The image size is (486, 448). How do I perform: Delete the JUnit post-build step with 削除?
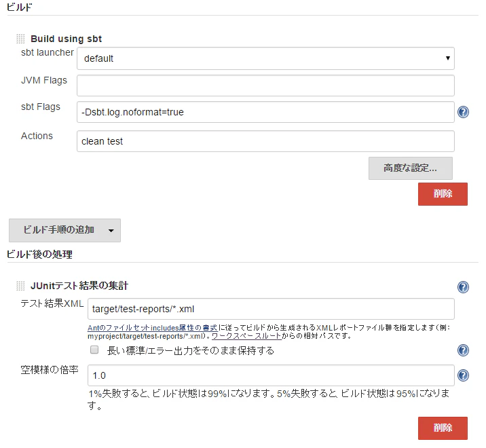tap(443, 428)
